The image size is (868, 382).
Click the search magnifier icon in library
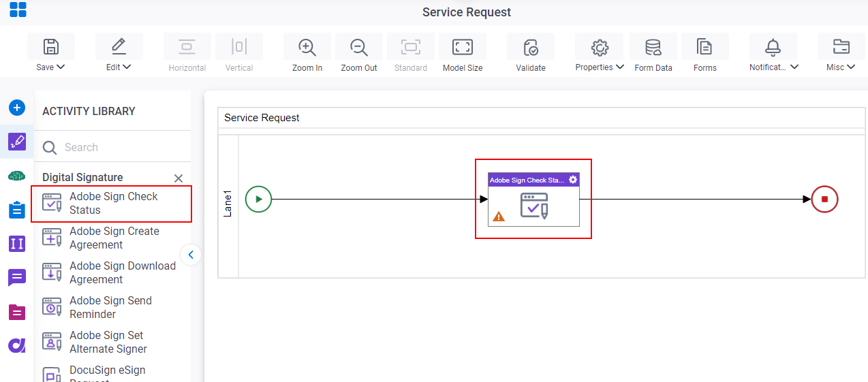tap(50, 148)
